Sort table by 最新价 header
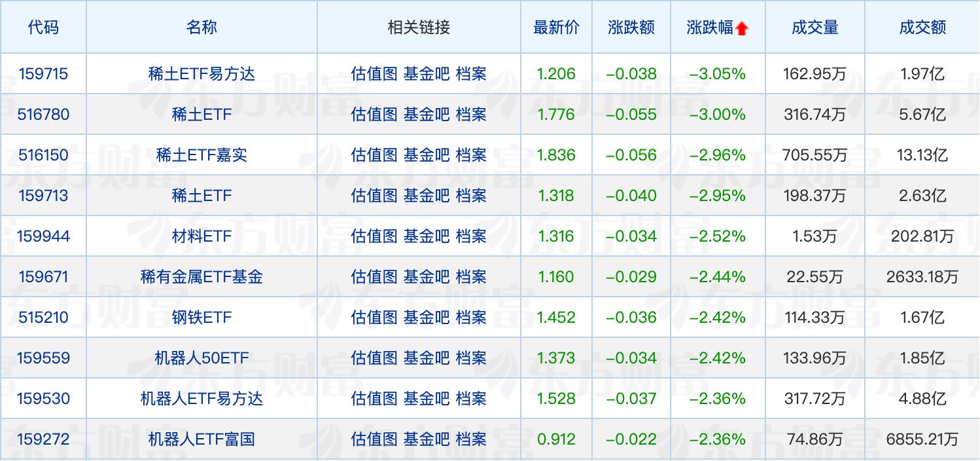The width and height of the screenshot is (980, 461). (x=556, y=28)
